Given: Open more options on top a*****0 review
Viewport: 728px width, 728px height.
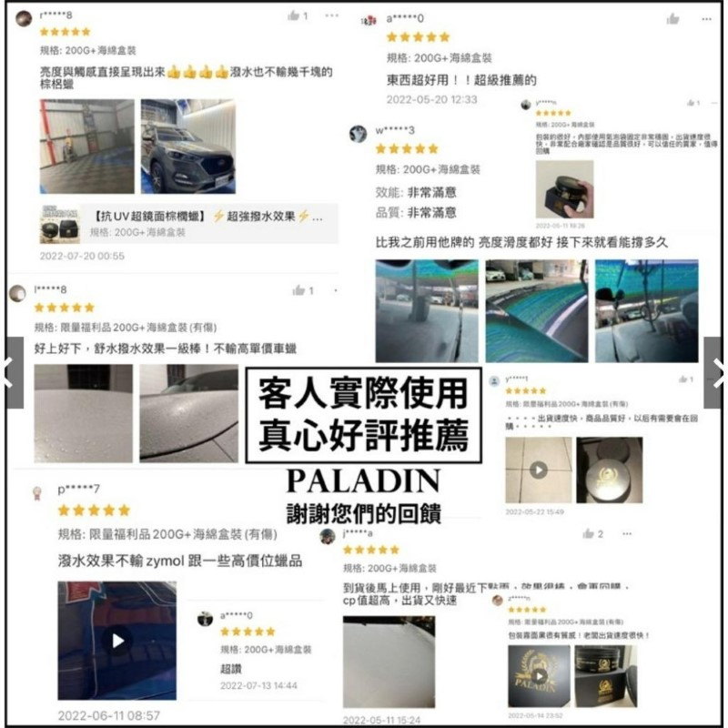Looking at the screenshot, I should click(x=706, y=19).
